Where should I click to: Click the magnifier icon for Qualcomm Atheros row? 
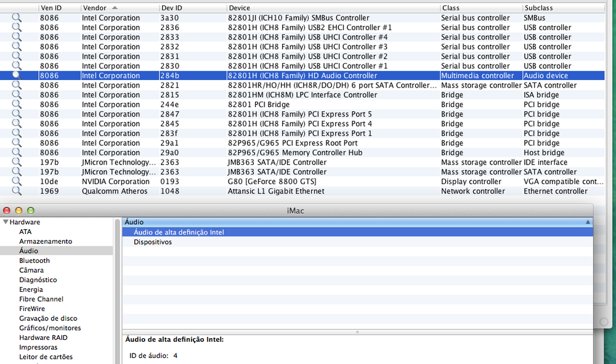17,191
